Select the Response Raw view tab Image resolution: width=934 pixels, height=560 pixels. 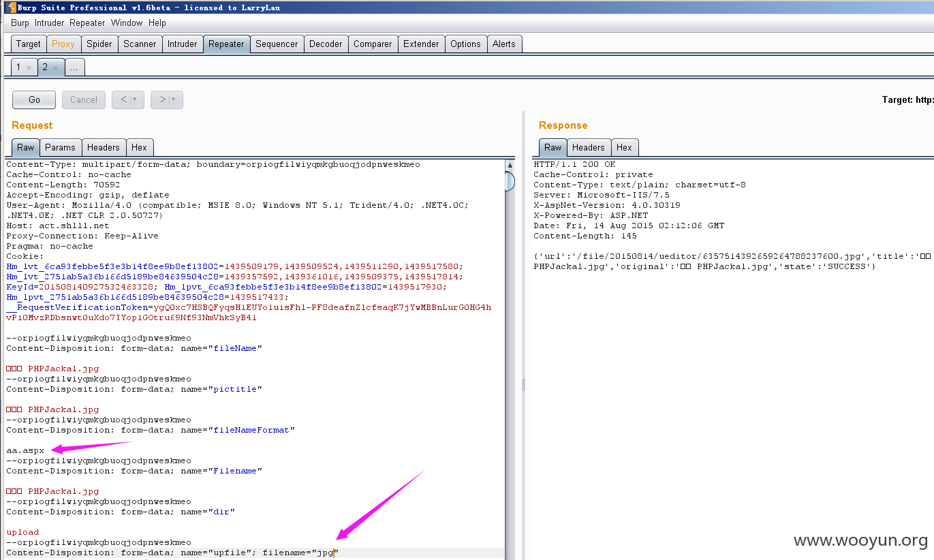(553, 147)
